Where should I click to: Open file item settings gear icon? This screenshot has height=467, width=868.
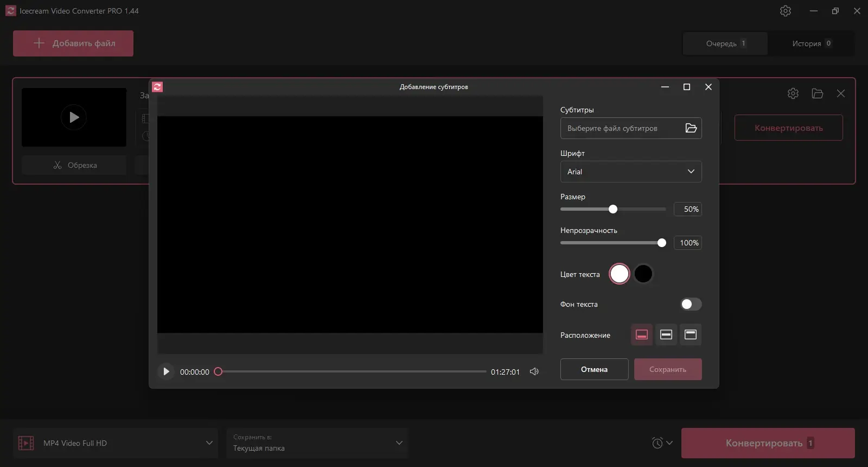click(793, 93)
